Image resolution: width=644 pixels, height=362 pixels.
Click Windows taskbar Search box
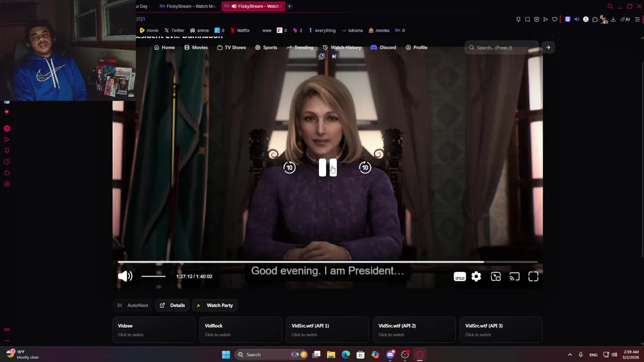pyautogui.click(x=272, y=354)
